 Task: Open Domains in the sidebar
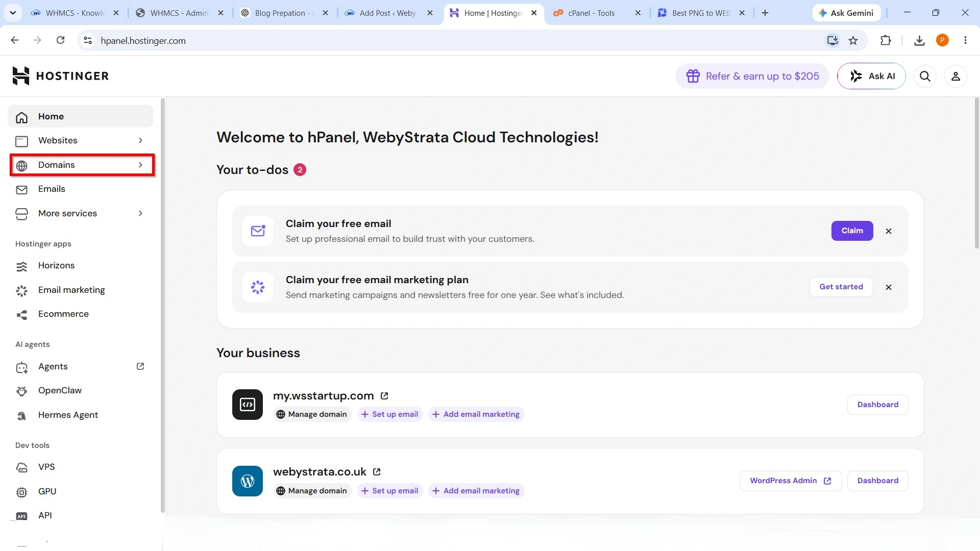81,165
